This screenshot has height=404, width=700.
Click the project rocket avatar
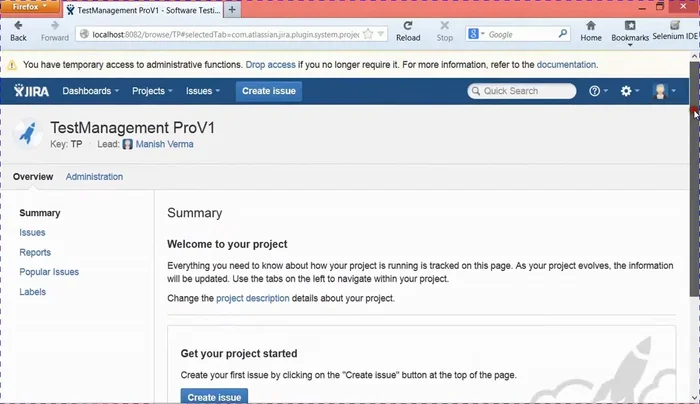click(28, 133)
